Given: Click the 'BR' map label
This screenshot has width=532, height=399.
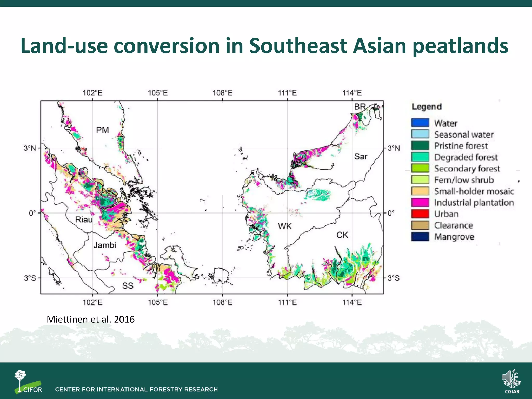Looking at the screenshot, I should [360, 107].
